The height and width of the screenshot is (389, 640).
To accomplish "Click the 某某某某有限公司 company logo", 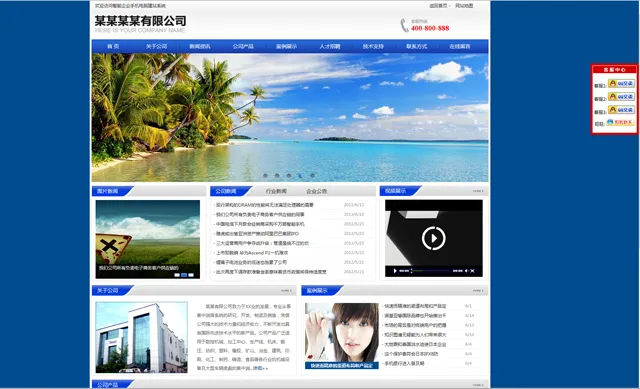I will coord(140,21).
